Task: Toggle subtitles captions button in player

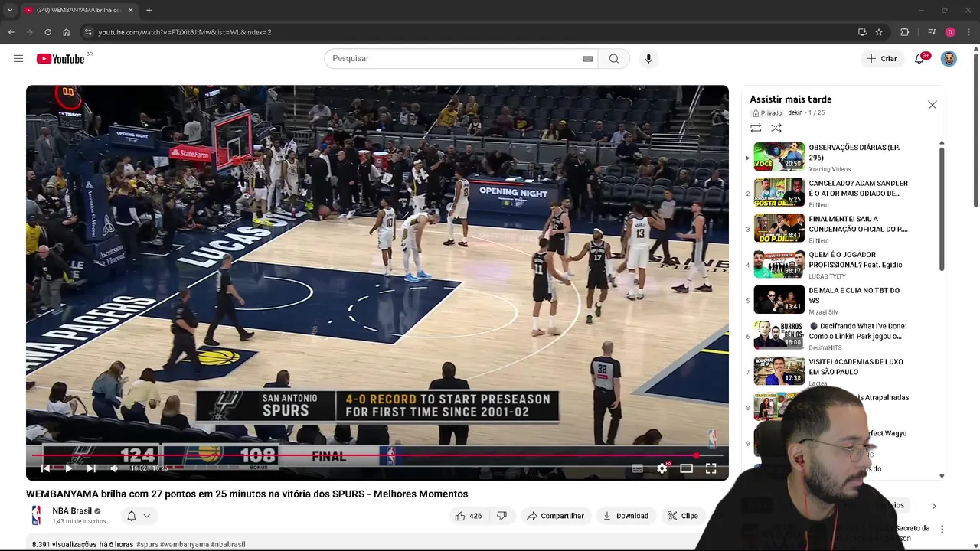Action: click(x=637, y=468)
